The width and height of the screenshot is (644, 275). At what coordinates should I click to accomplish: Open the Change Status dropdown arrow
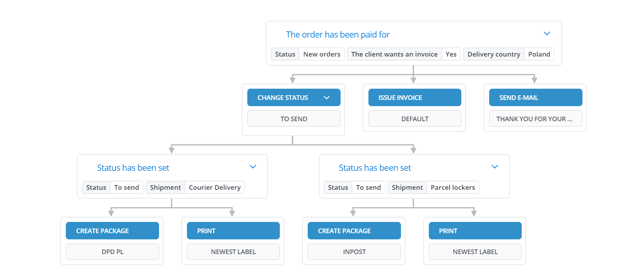(x=327, y=98)
